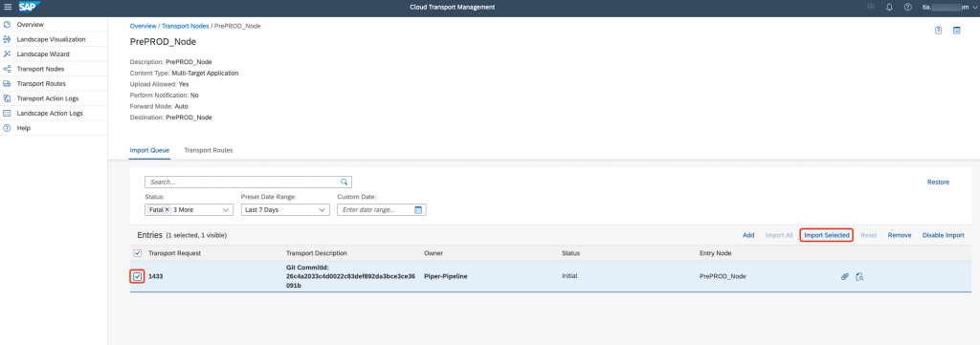Click the Reset button

[x=869, y=235]
